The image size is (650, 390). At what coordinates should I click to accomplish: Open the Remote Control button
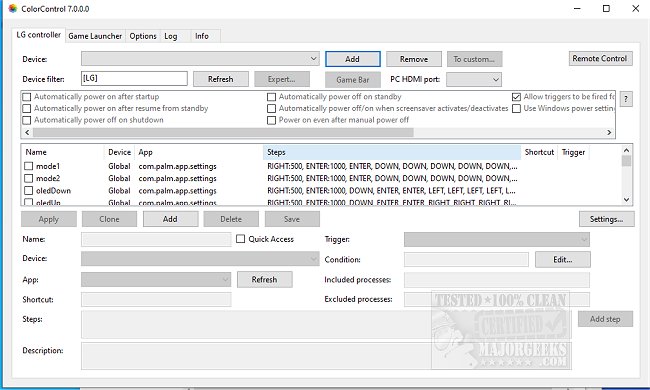tap(600, 58)
